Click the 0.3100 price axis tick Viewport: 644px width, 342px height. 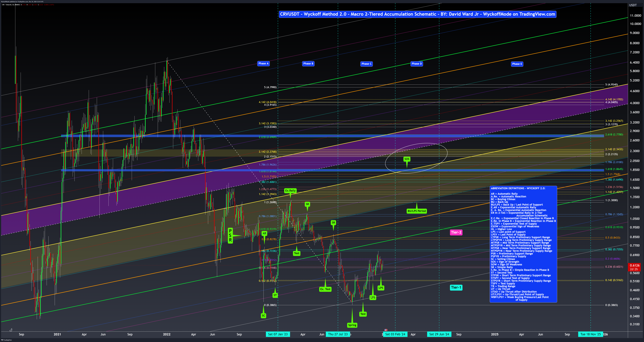(x=635, y=324)
